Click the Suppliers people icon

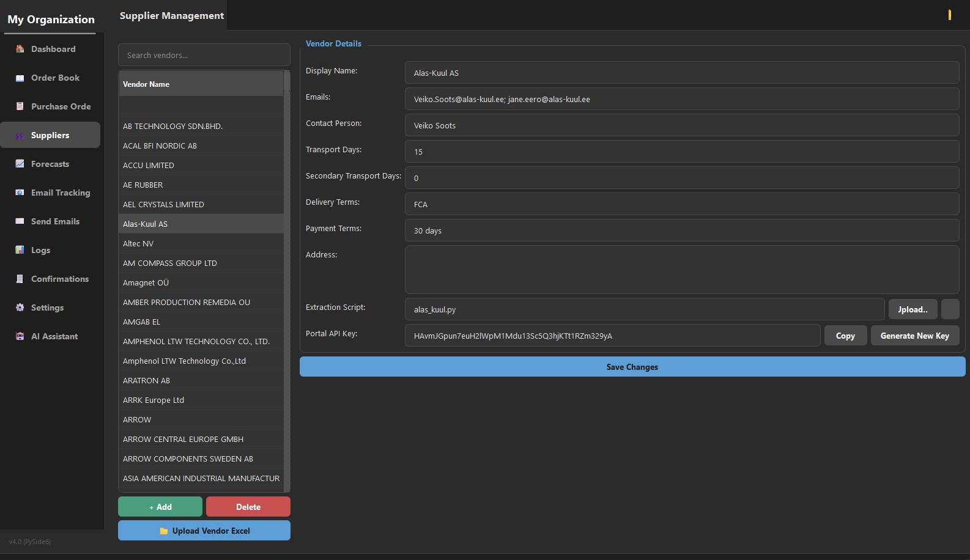click(20, 135)
